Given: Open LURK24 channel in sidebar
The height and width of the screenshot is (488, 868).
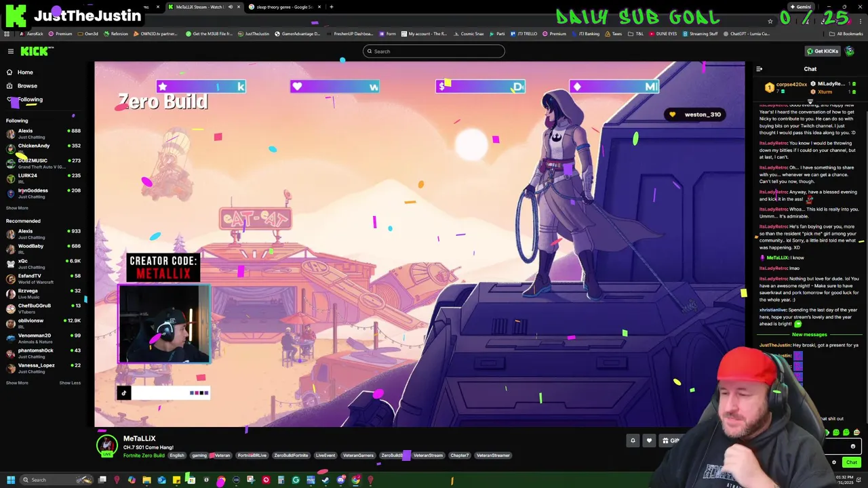Looking at the screenshot, I should pos(43,178).
